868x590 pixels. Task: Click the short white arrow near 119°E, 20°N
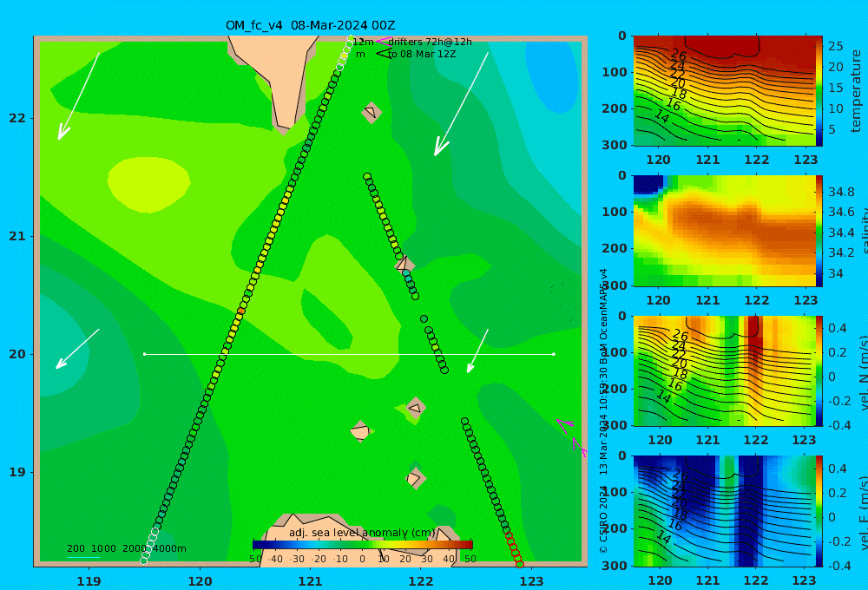tap(77, 349)
